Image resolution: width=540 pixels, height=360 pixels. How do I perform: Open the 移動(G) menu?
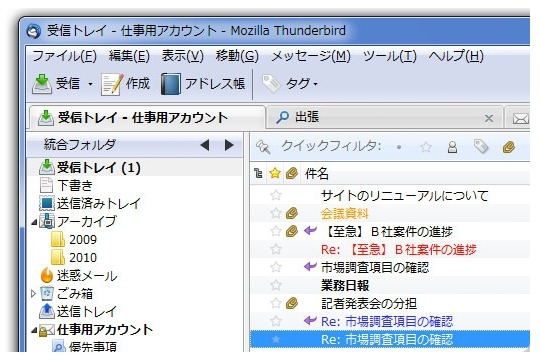237,56
